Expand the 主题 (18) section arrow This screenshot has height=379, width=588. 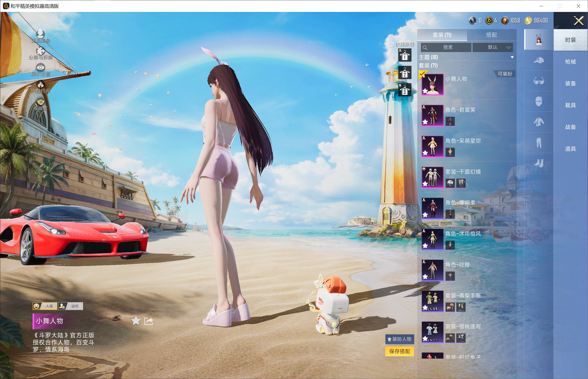(x=512, y=57)
